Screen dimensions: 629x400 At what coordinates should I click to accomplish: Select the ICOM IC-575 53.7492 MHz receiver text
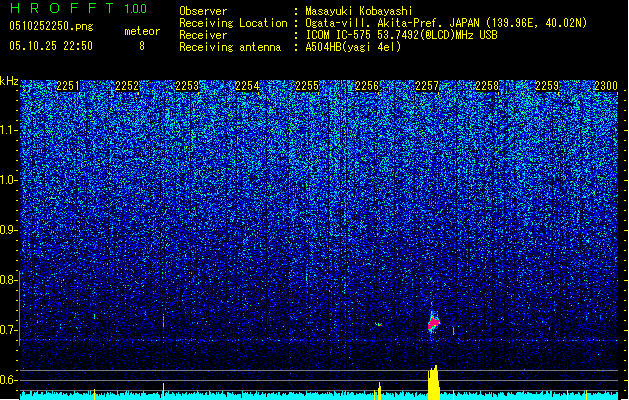point(401,35)
